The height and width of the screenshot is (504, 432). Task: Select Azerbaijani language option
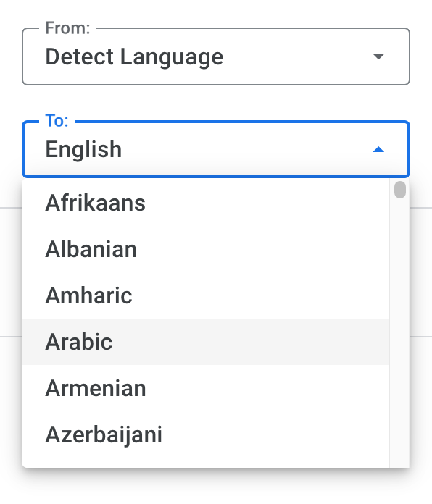(205, 434)
